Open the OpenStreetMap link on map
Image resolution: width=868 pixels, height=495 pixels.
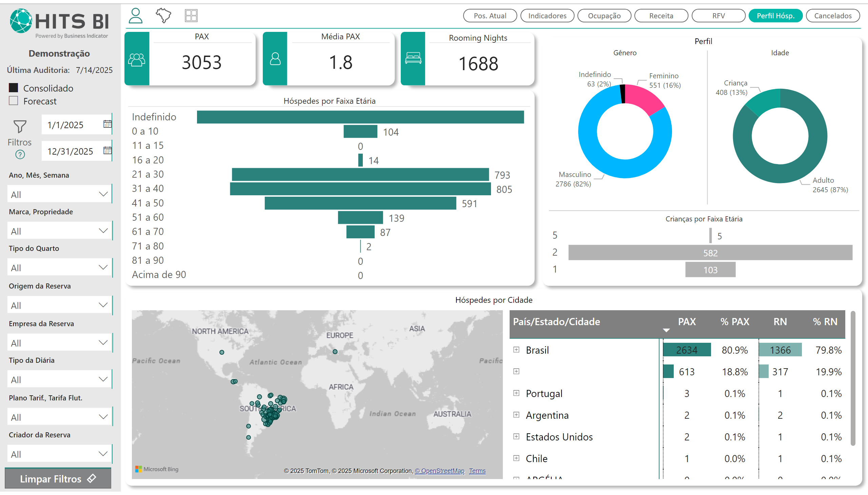(439, 471)
